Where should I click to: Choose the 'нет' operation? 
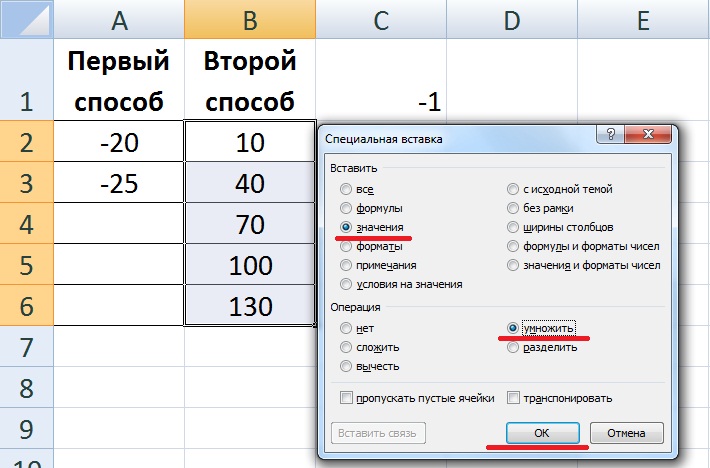[346, 328]
